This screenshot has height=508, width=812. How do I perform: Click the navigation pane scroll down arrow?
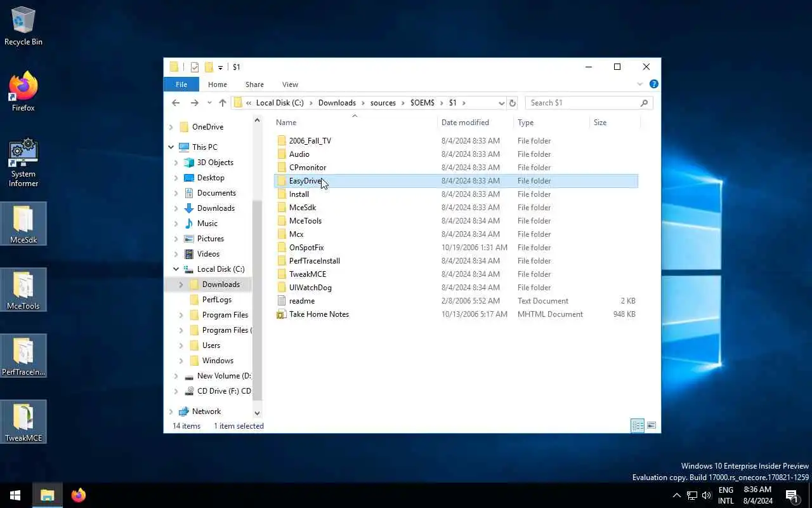click(257, 413)
